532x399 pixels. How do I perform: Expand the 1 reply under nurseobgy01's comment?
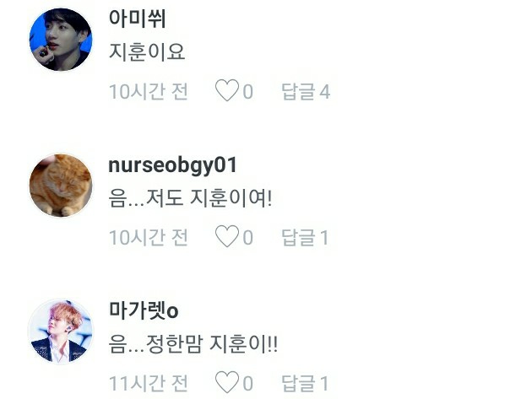tap(305, 237)
